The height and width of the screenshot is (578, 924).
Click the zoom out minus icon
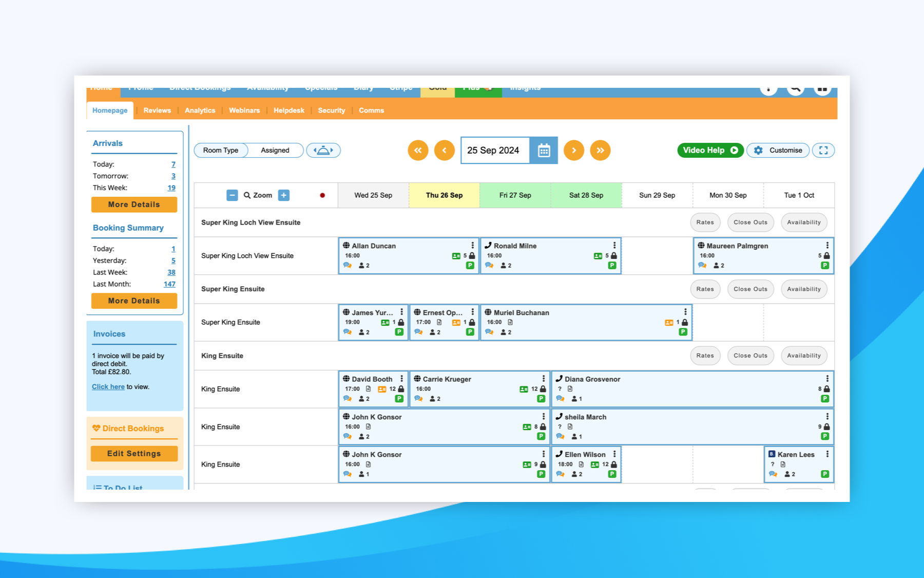[232, 195]
